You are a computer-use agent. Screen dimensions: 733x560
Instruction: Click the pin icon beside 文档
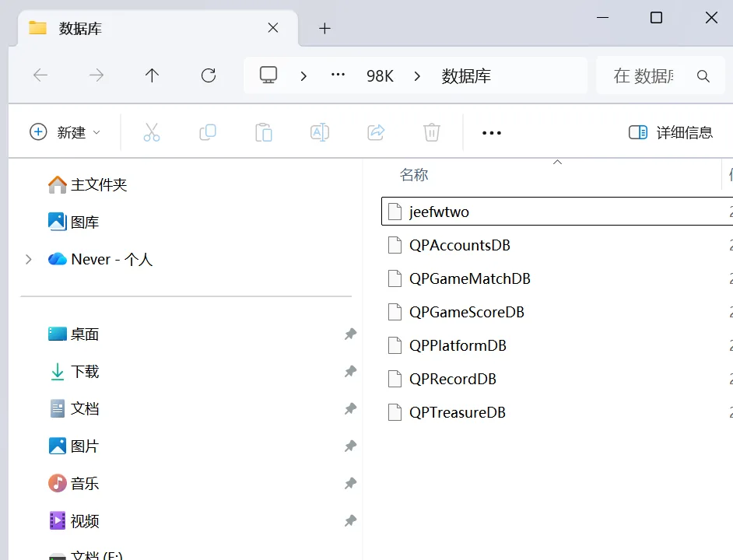pos(351,408)
